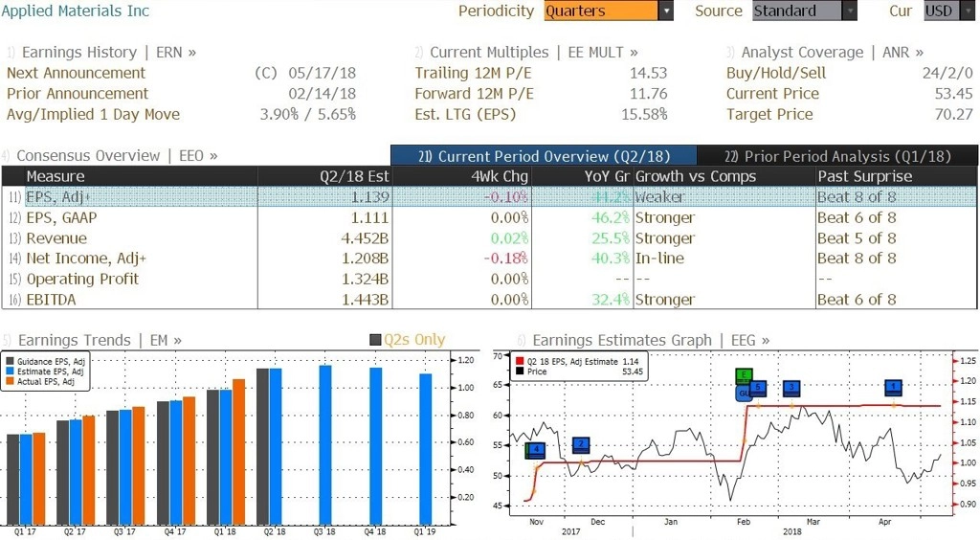Click the Q4 '18 estimate bar

(x=375, y=446)
